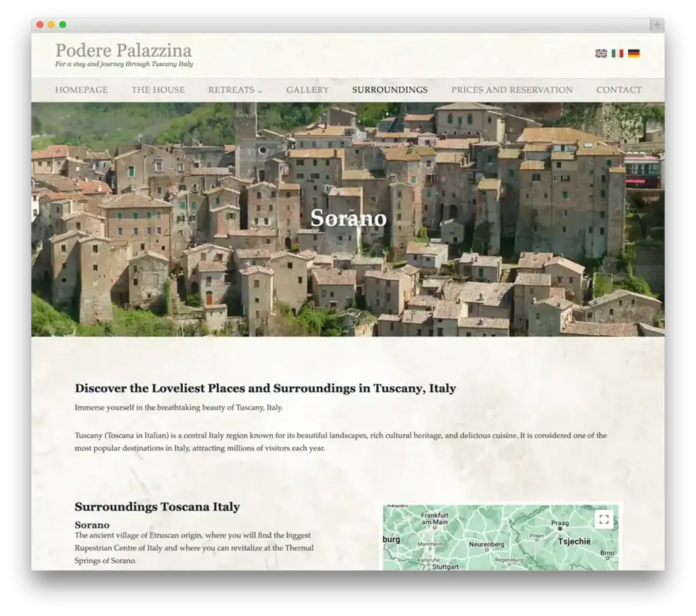Screen dimensions: 696x616
Task: Click the red close window button
Action: point(40,24)
